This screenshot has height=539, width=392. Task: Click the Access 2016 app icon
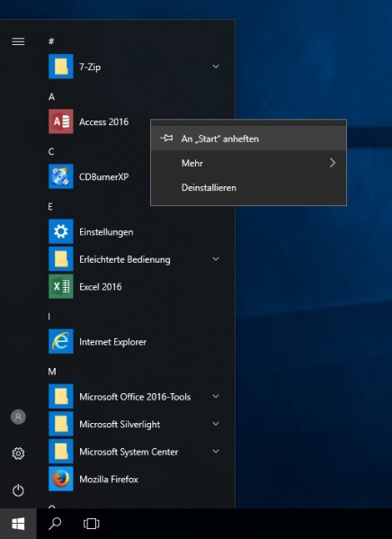point(61,121)
